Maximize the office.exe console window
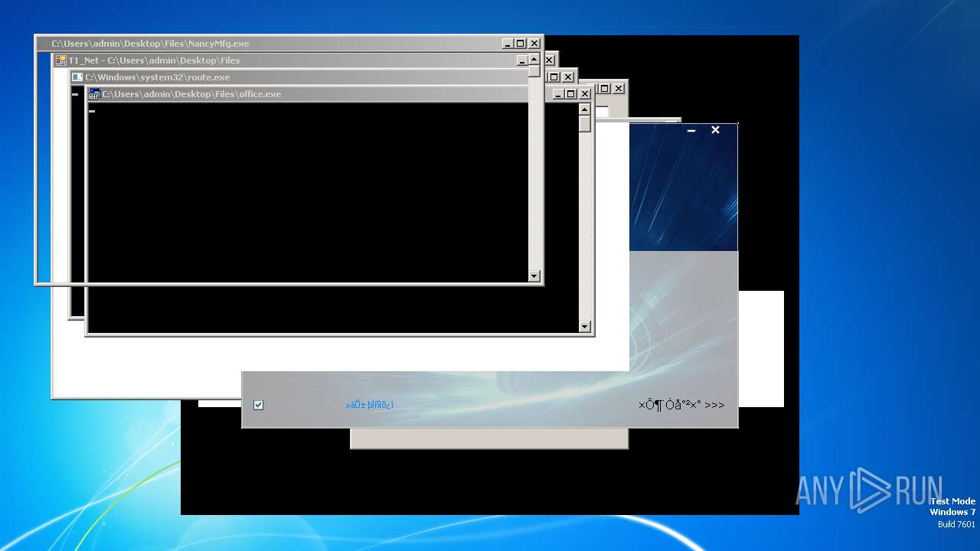The width and height of the screenshot is (980, 551). [x=571, y=94]
